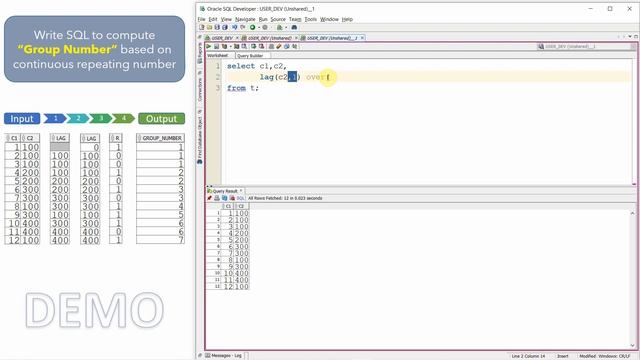The width and height of the screenshot is (640, 360).
Task: Open the View menu
Action: pos(226,19)
